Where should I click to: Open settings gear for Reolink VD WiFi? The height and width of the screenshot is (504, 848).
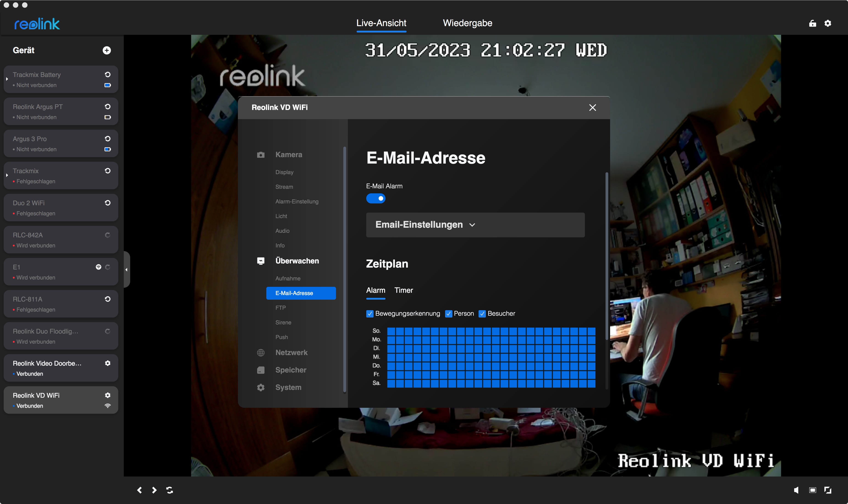[108, 395]
